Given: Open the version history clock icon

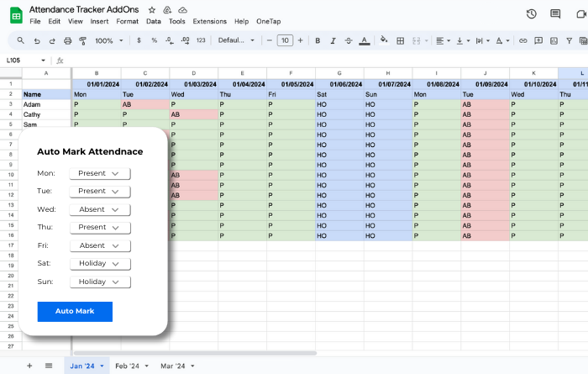Looking at the screenshot, I should tap(531, 13).
